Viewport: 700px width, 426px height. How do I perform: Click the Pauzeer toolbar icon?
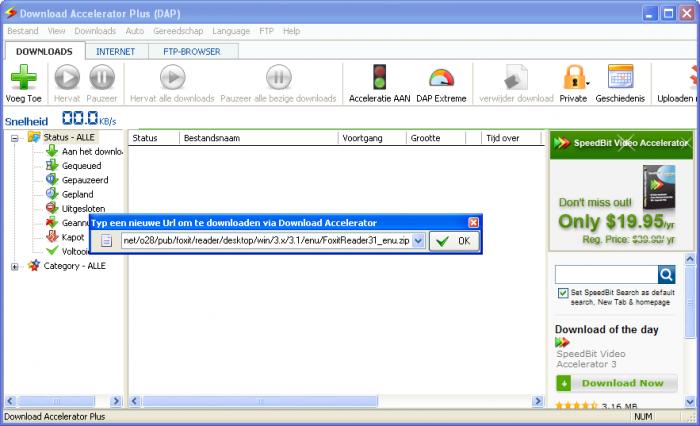(102, 78)
